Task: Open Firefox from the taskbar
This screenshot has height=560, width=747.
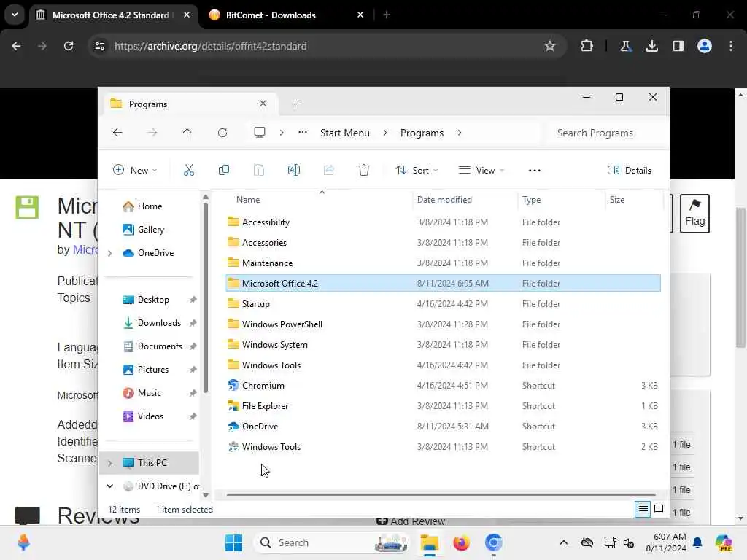Action: pos(461,542)
